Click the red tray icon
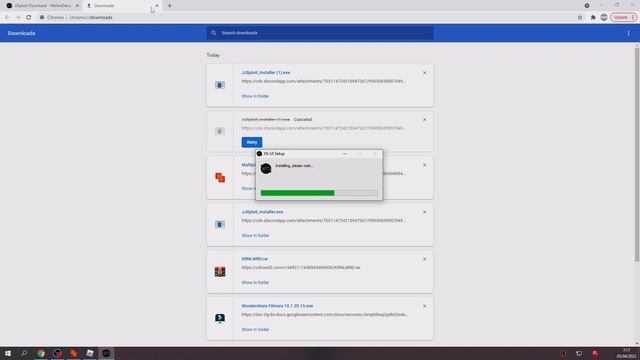Viewport: 640px width, 360px height. point(596,353)
